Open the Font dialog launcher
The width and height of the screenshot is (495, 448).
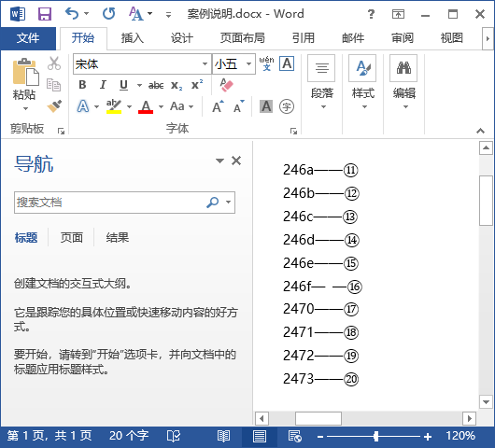point(293,131)
